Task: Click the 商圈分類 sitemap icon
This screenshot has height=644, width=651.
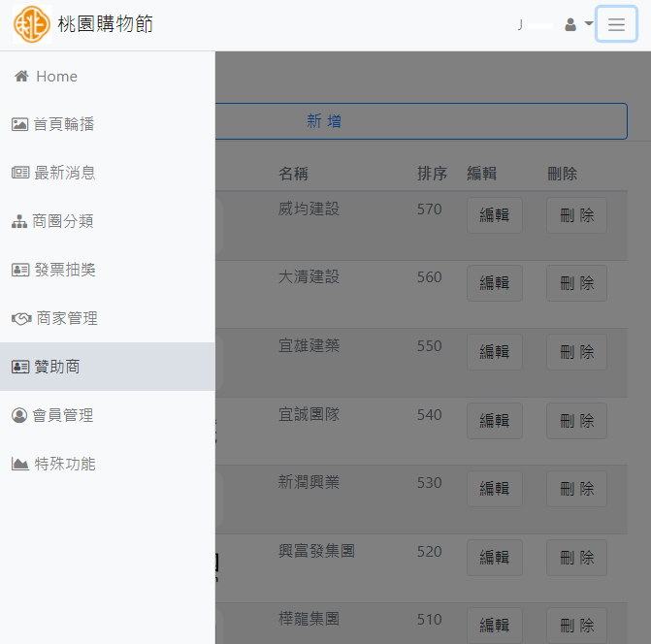Action: [19, 221]
